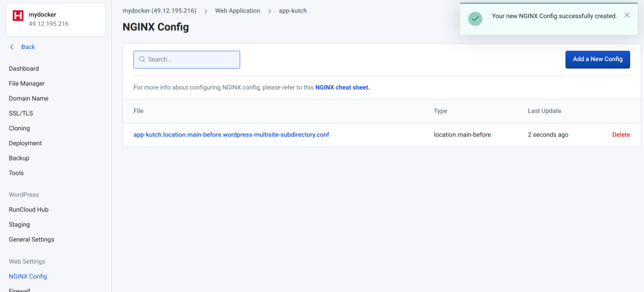Click Web Application in the breadcrumb

pos(238,11)
